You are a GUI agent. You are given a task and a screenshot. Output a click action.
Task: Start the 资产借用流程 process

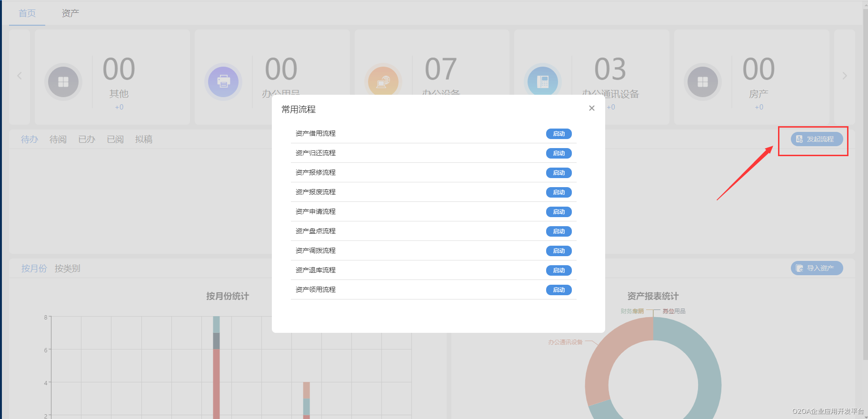pos(559,134)
